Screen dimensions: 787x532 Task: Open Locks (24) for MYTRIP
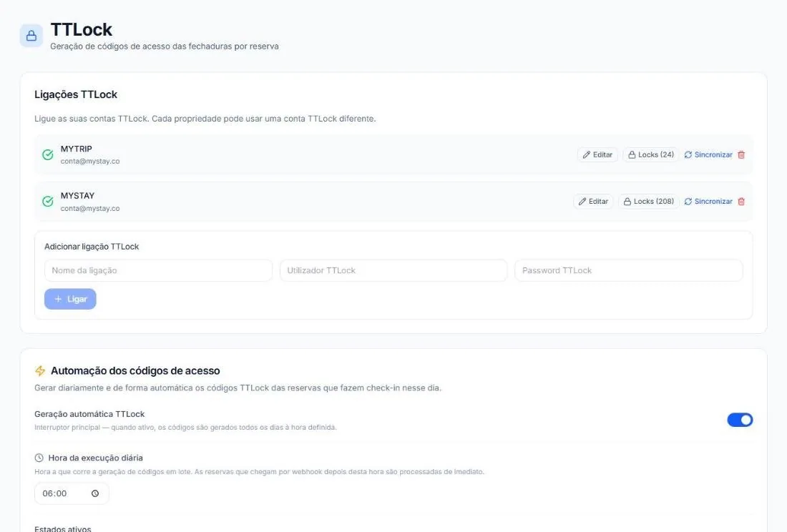[x=651, y=155]
